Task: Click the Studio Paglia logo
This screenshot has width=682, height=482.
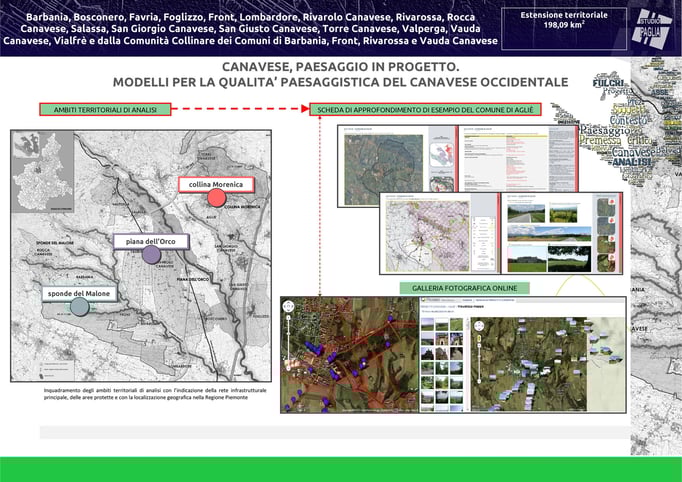Action: [x=652, y=28]
